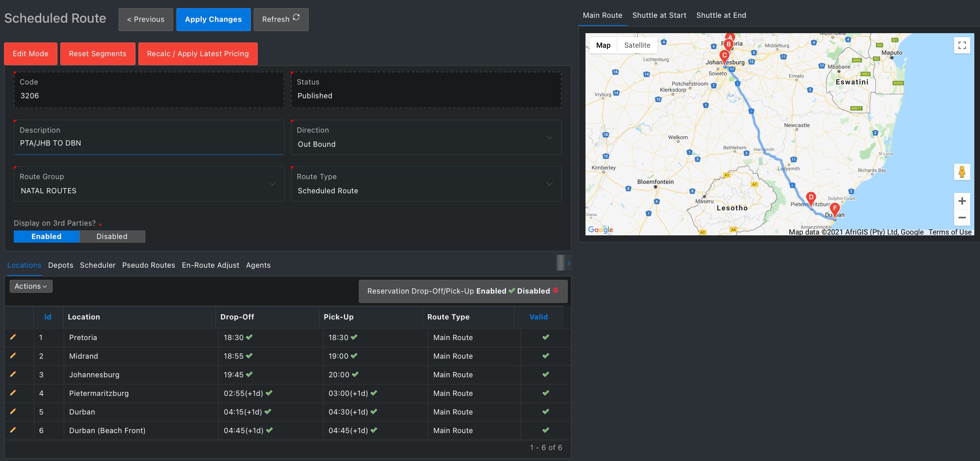The width and height of the screenshot is (980, 461).
Task: Set Display on 3rd Parties to Disabled
Action: point(112,237)
